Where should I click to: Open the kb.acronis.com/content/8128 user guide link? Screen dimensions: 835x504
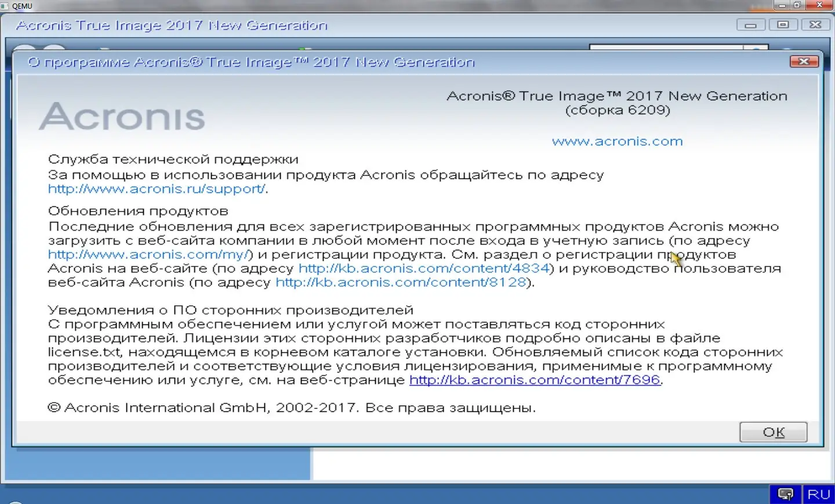[x=400, y=282]
